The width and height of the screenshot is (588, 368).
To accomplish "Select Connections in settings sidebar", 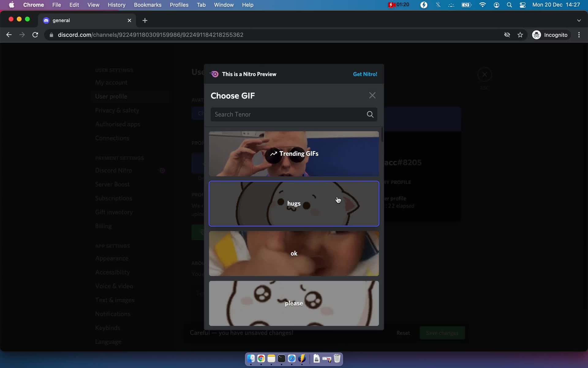I will pyautogui.click(x=112, y=138).
